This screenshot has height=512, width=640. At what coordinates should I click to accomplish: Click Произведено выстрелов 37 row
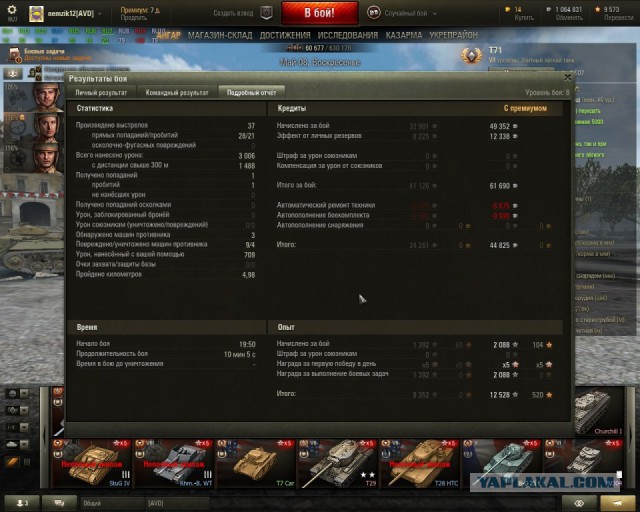point(165,125)
